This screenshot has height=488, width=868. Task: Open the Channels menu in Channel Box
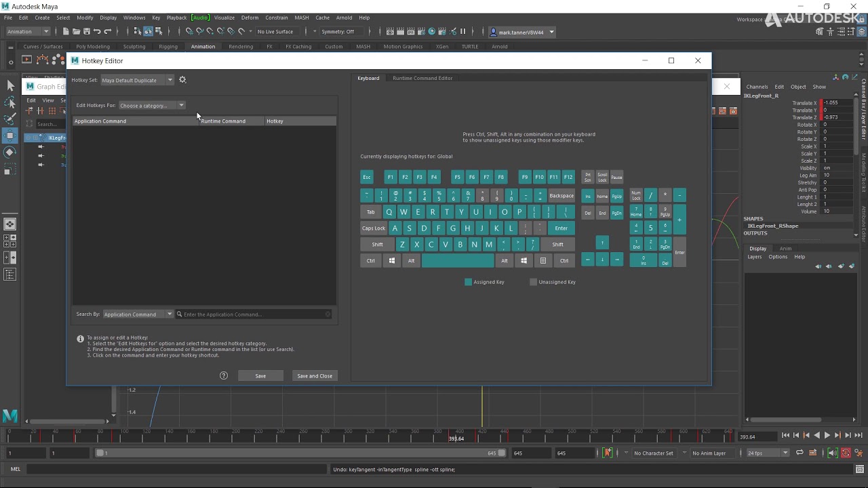757,87
